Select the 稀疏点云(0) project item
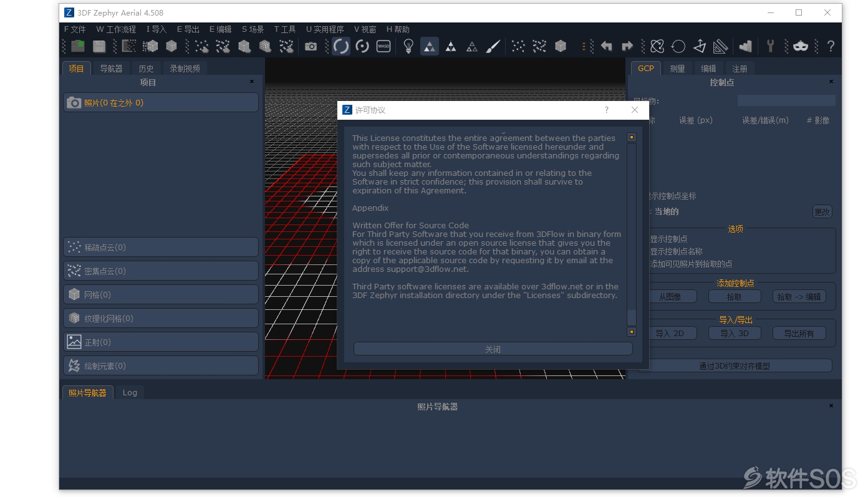Viewport: 868px width, 497px height. [161, 247]
